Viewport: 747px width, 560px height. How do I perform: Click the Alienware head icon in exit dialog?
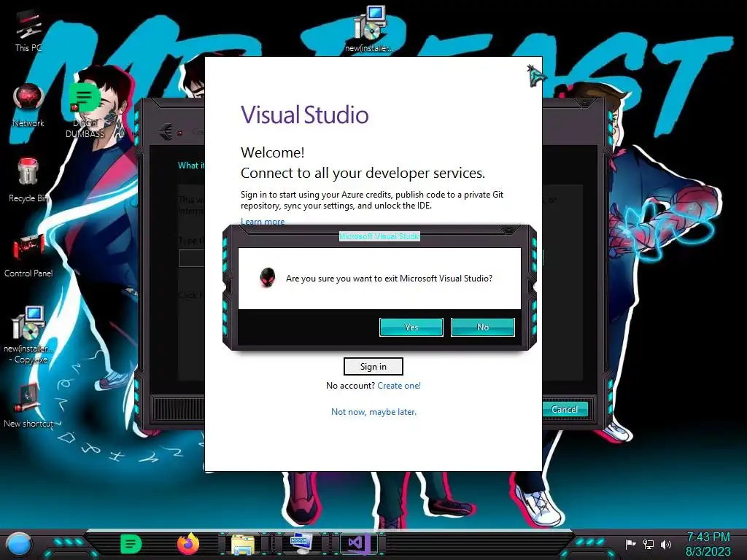268,278
